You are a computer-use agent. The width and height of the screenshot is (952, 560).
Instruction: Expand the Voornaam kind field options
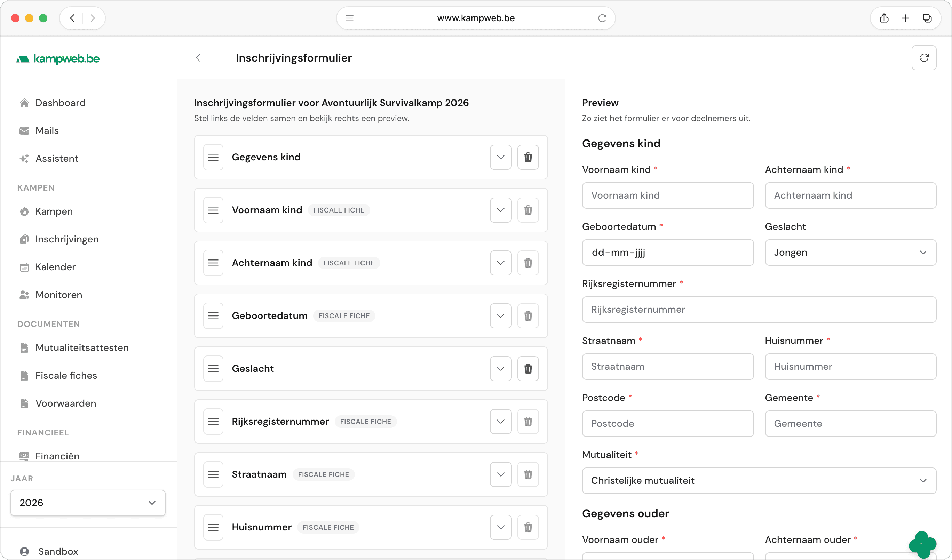click(x=501, y=210)
